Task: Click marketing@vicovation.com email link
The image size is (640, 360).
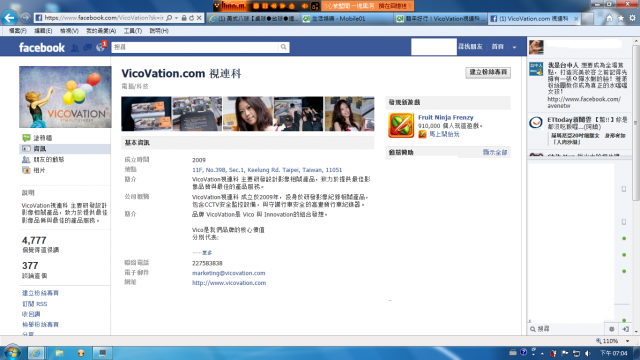Action: coord(229,273)
